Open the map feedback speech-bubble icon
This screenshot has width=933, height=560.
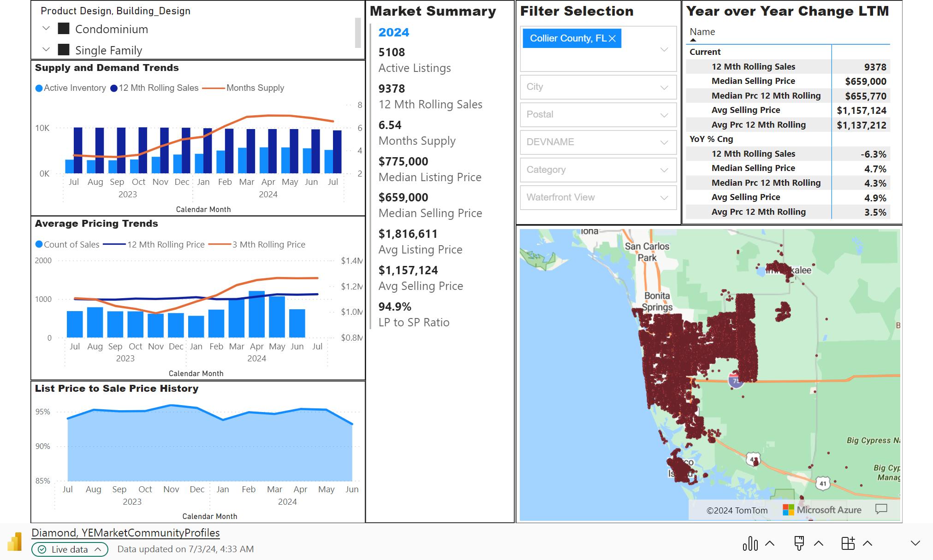(881, 509)
